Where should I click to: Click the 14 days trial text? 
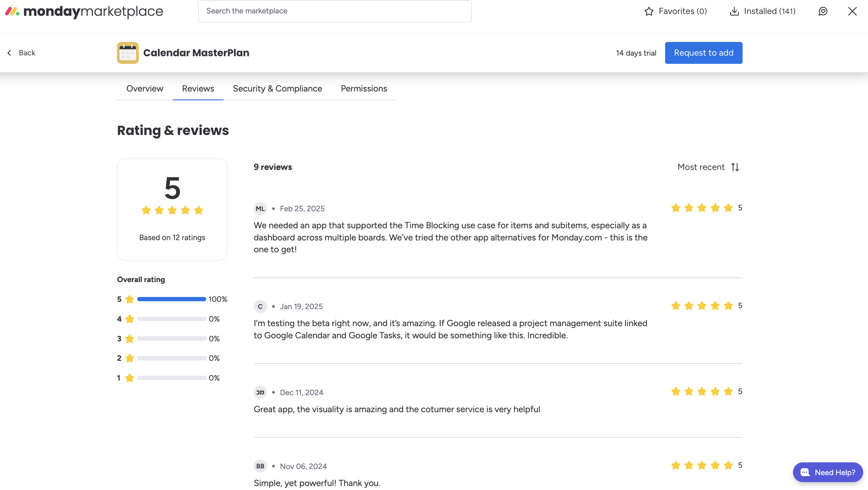(x=636, y=53)
